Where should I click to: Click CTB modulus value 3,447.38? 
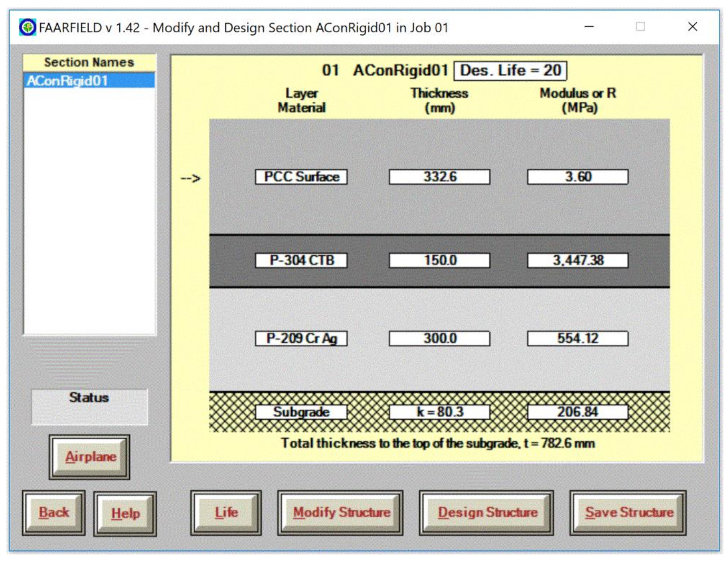tap(578, 260)
